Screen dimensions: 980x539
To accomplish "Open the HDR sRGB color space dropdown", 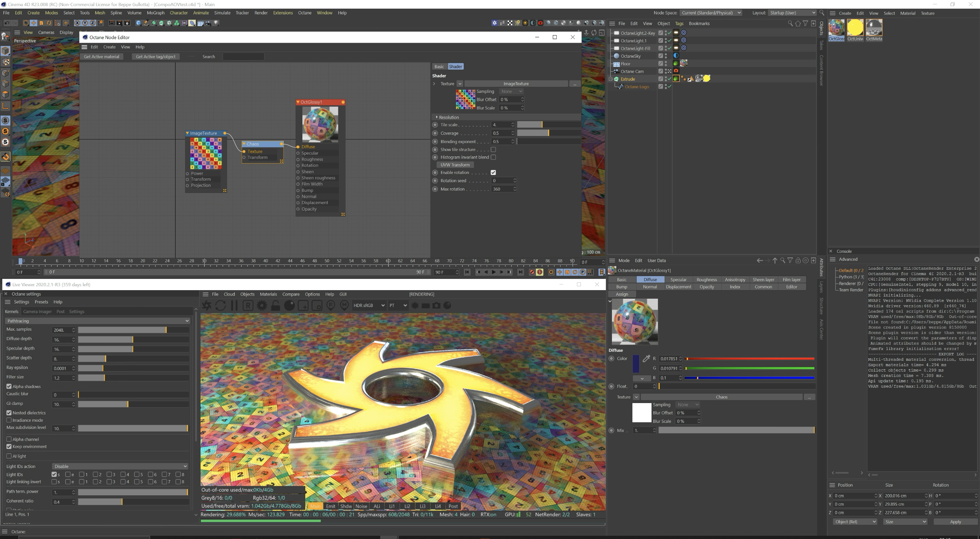I will (x=369, y=306).
